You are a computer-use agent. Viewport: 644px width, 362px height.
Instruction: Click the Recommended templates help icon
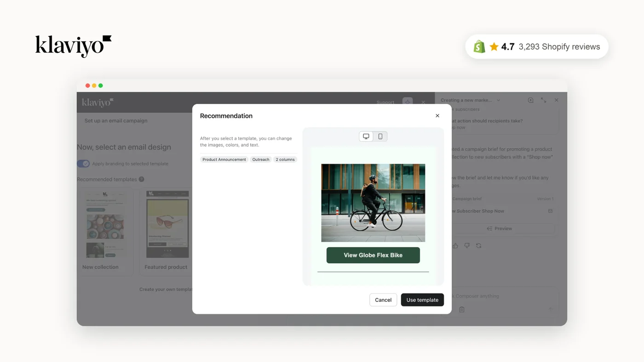(x=142, y=179)
